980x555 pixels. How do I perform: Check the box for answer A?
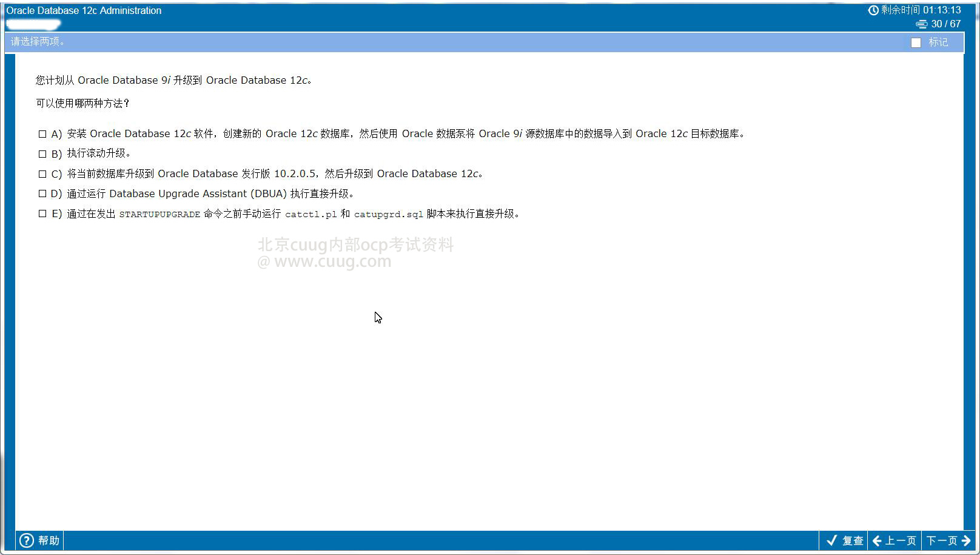point(42,134)
